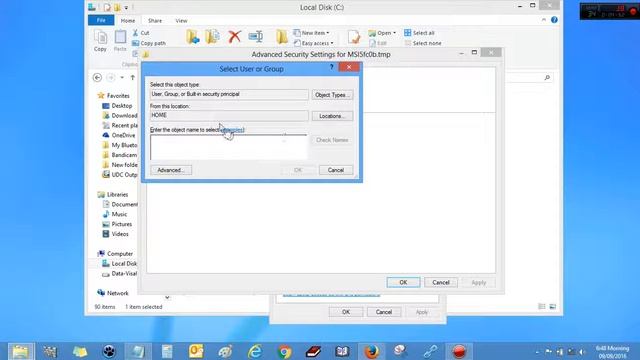The height and width of the screenshot is (360, 640).
Task: Select Music library in navigation pane
Action: 115,214
